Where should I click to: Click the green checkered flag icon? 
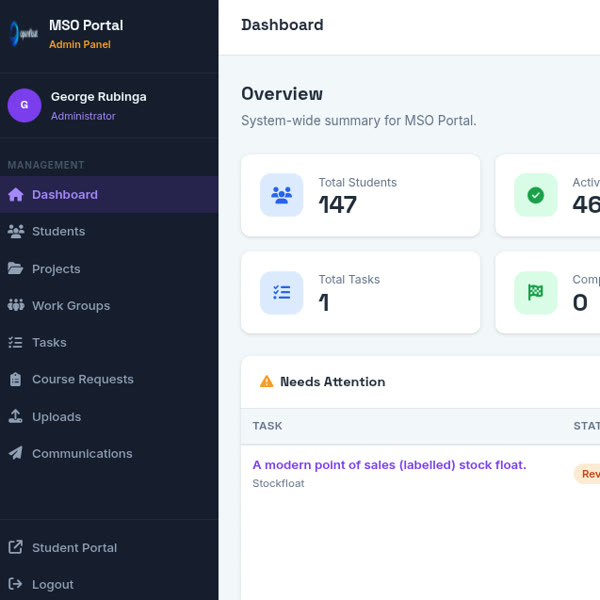(536, 293)
